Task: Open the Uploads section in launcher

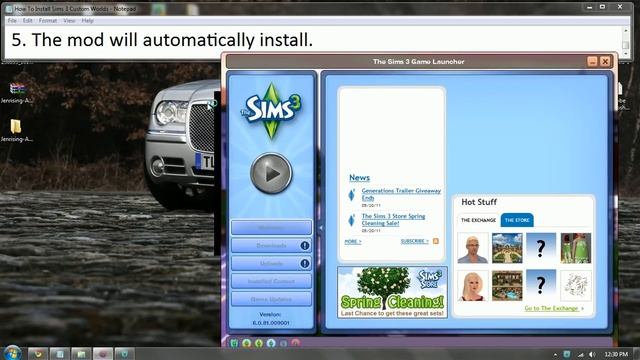Action: click(x=271, y=263)
